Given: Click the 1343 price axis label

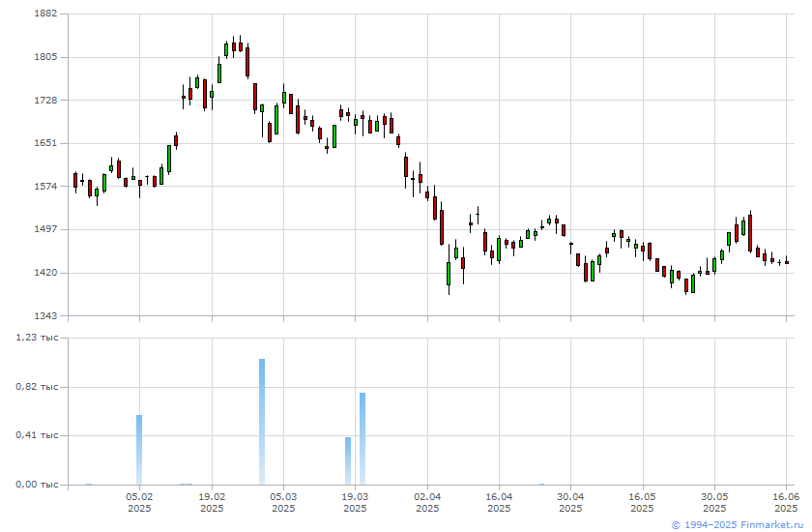Looking at the screenshot, I should 45,315.
